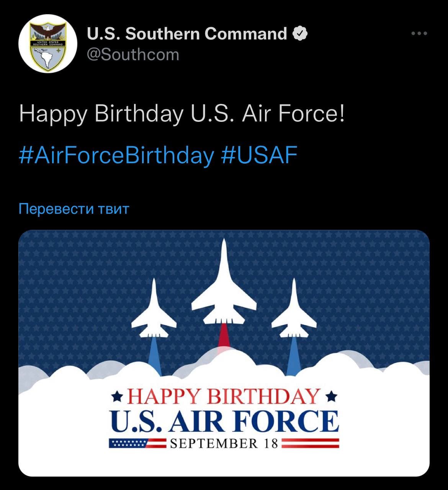The image size is (448, 490).
Task: Open the three-dot more options menu
Action: point(419,34)
